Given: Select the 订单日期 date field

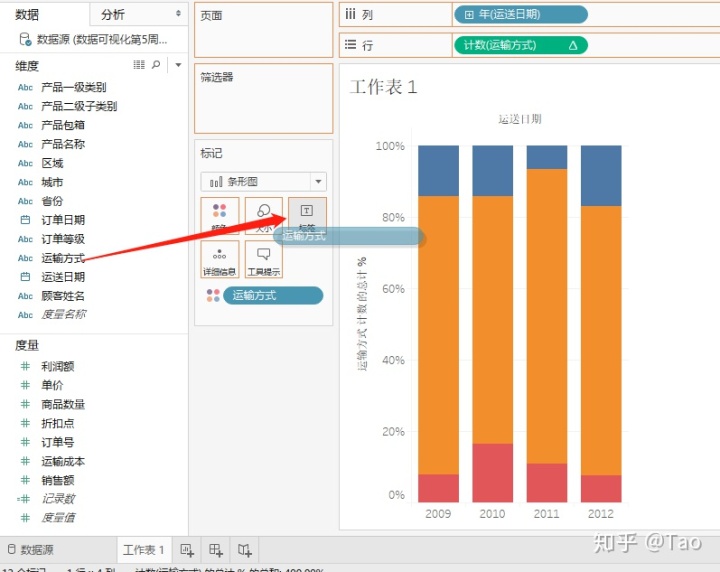Looking at the screenshot, I should click(x=63, y=220).
